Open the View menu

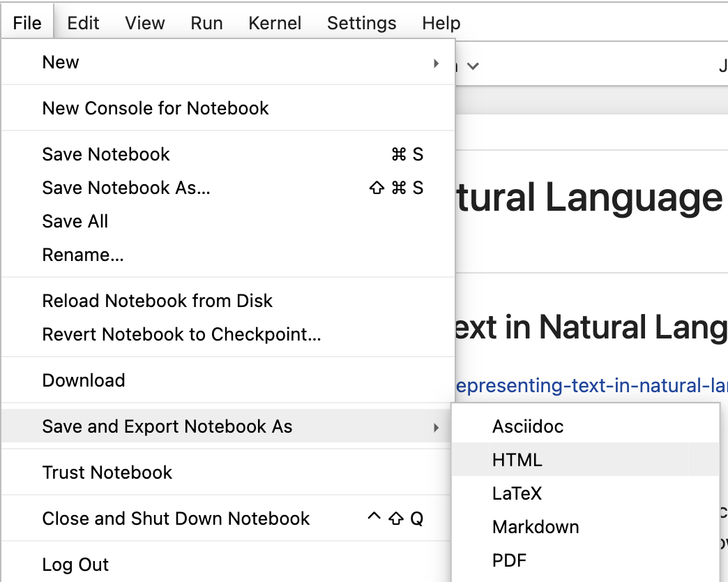145,23
